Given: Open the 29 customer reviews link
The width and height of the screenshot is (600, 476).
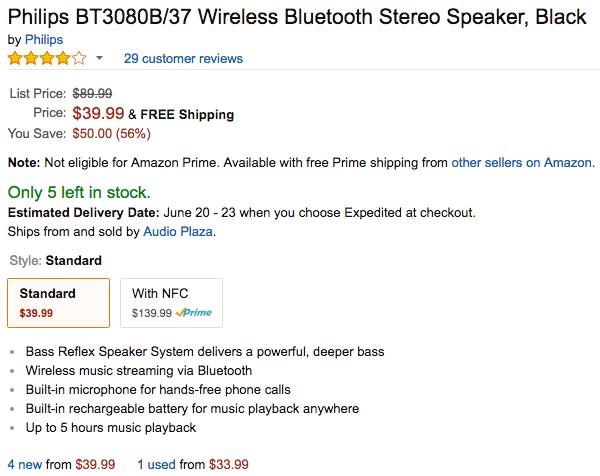Looking at the screenshot, I should pos(183,58).
